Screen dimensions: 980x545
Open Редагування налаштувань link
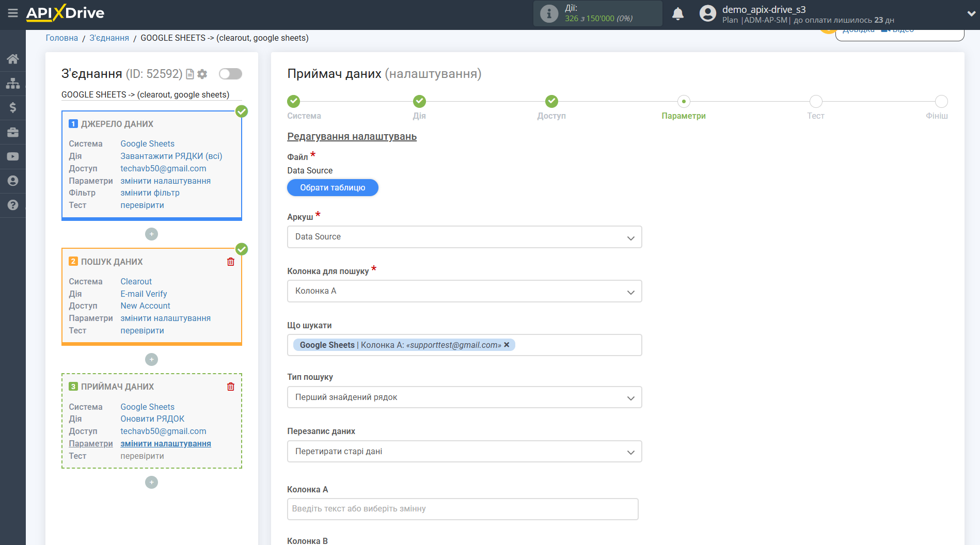(x=352, y=136)
